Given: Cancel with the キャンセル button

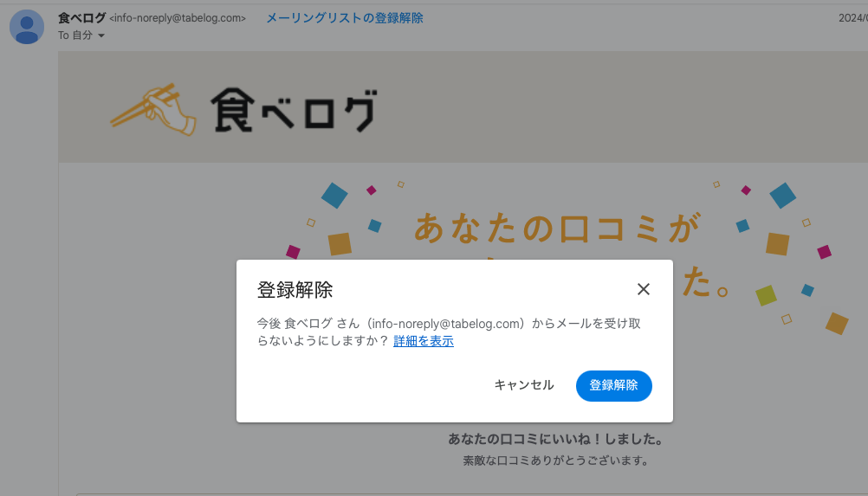Looking at the screenshot, I should pyautogui.click(x=524, y=385).
